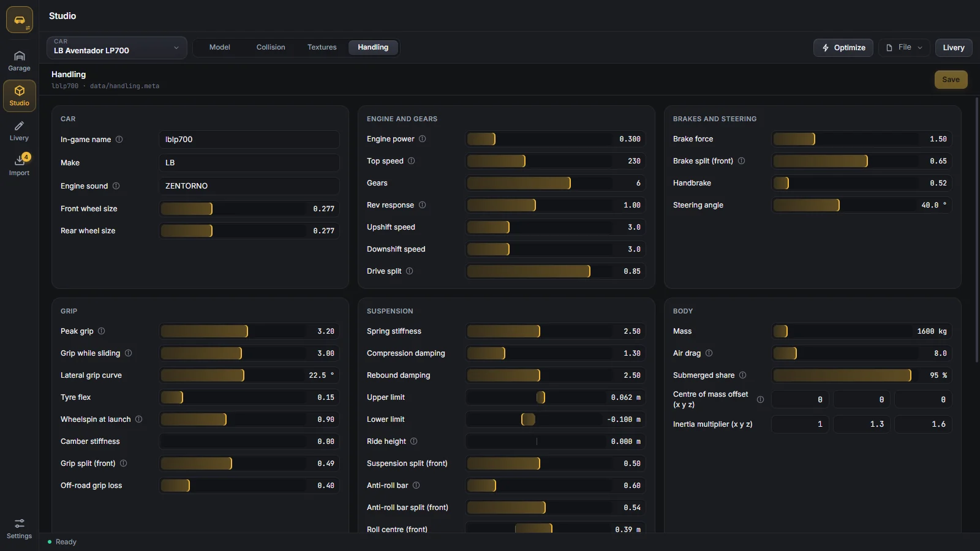The width and height of the screenshot is (980, 551).
Task: Open the Garage section in the sidebar
Action: [x=20, y=61]
